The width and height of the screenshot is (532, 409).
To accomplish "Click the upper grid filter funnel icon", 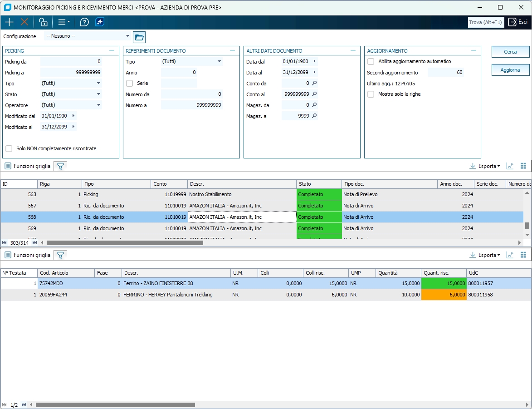I will click(x=60, y=166).
